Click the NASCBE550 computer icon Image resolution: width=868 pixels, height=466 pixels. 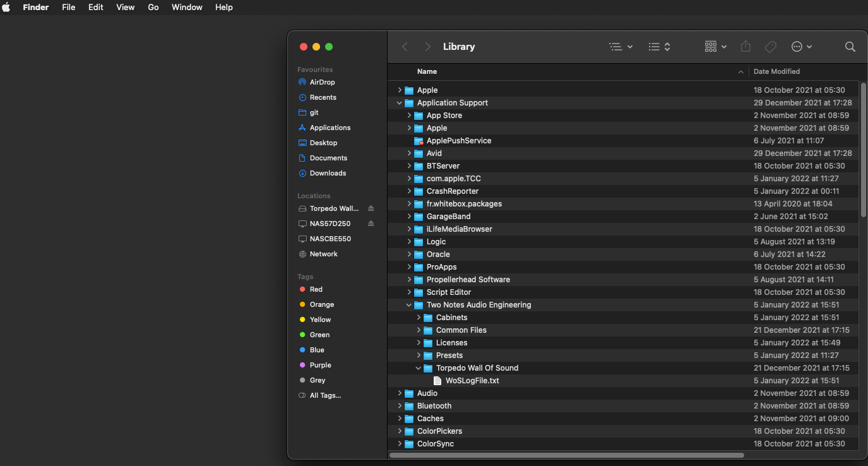coord(302,239)
